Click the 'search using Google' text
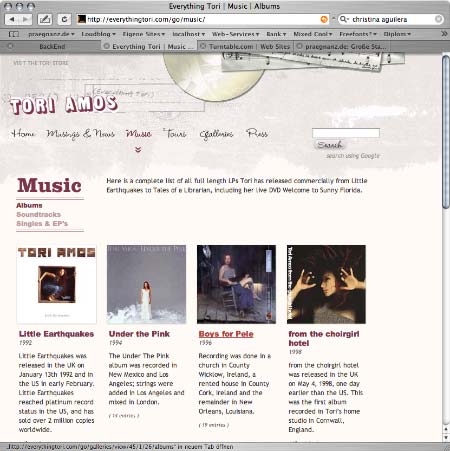 [353, 156]
